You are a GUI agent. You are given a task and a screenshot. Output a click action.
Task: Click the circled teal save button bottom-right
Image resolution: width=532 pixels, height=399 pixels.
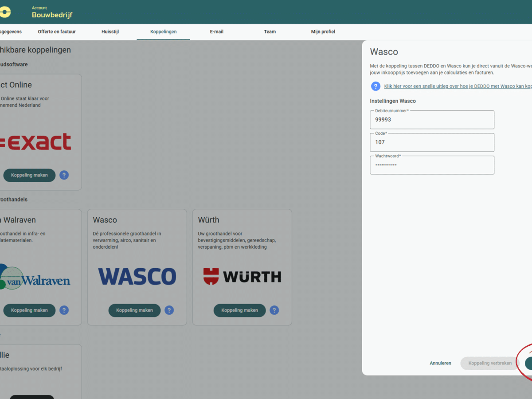click(x=530, y=363)
